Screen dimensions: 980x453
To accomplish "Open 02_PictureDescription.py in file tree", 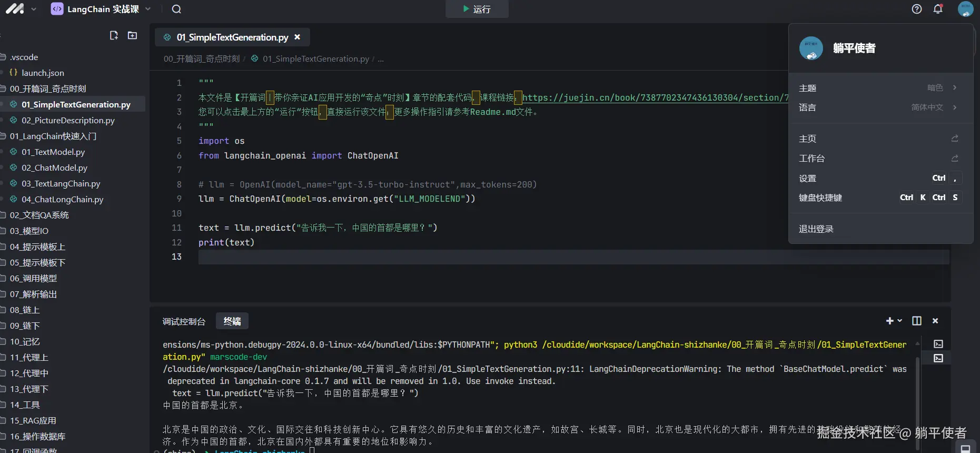I will pos(68,120).
